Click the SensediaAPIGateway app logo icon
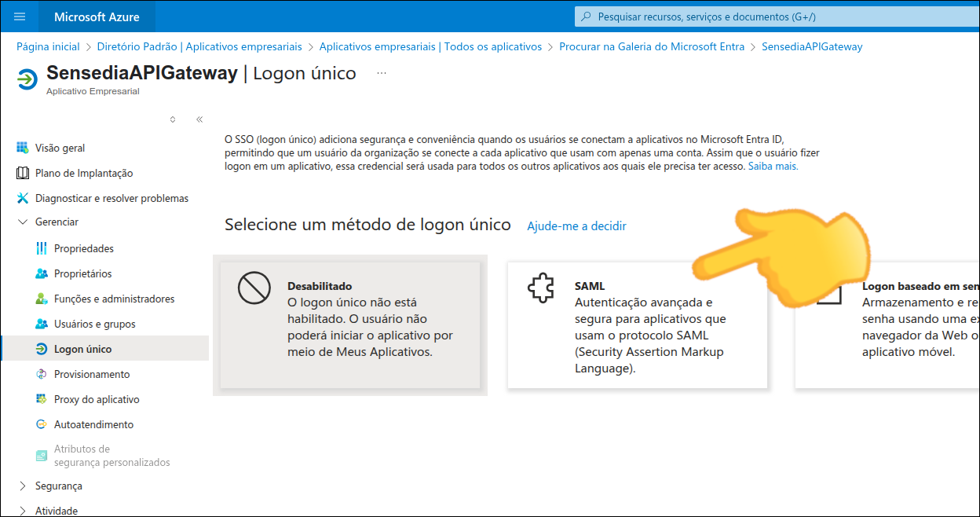 (25, 79)
